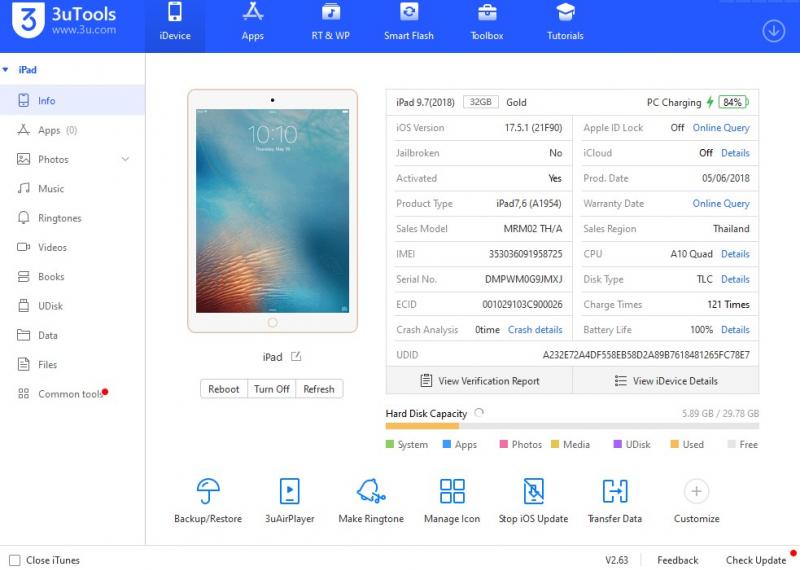
Task: Select Videos in the sidebar
Action: (x=72, y=247)
